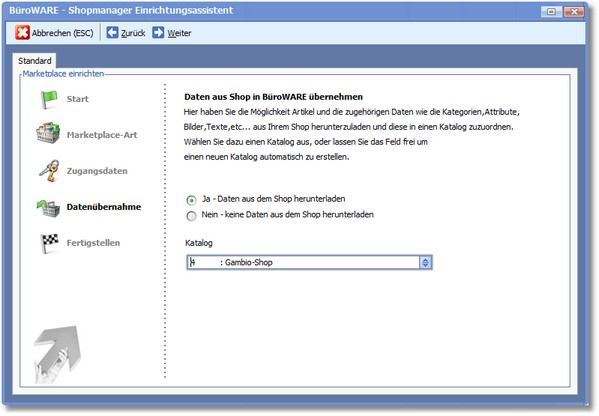Click the large gray arrow graphic
The width and height of the screenshot is (599, 416).
pyautogui.click(x=57, y=354)
